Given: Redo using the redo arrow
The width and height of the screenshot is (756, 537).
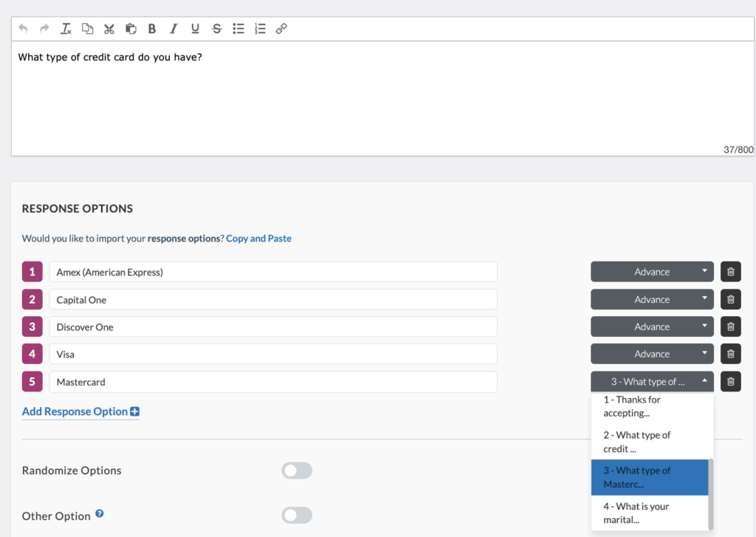Looking at the screenshot, I should pos(44,28).
